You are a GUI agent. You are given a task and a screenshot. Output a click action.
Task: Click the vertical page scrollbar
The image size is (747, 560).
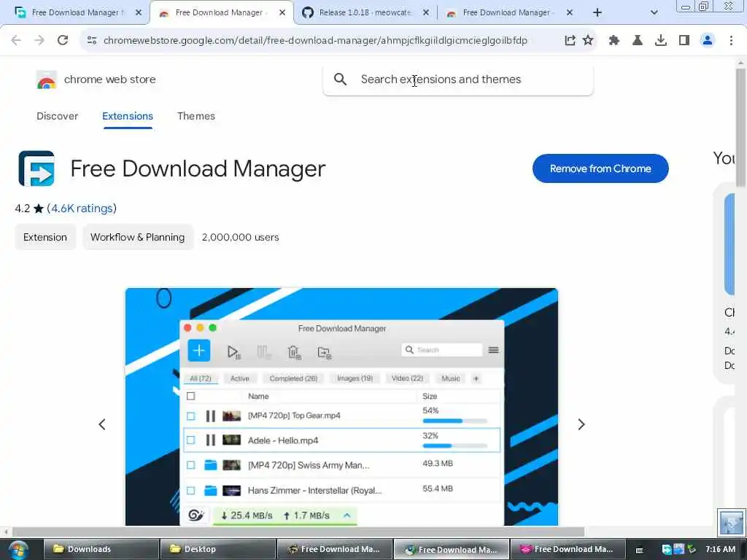click(740, 128)
